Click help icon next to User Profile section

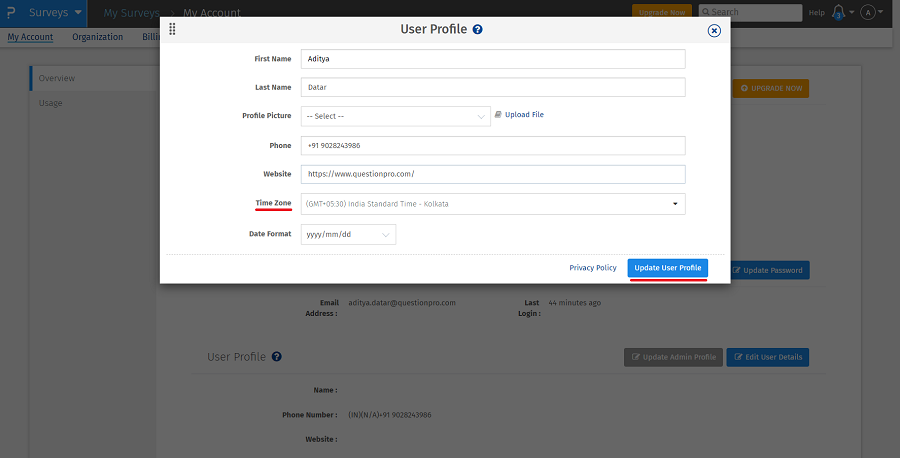(x=276, y=357)
